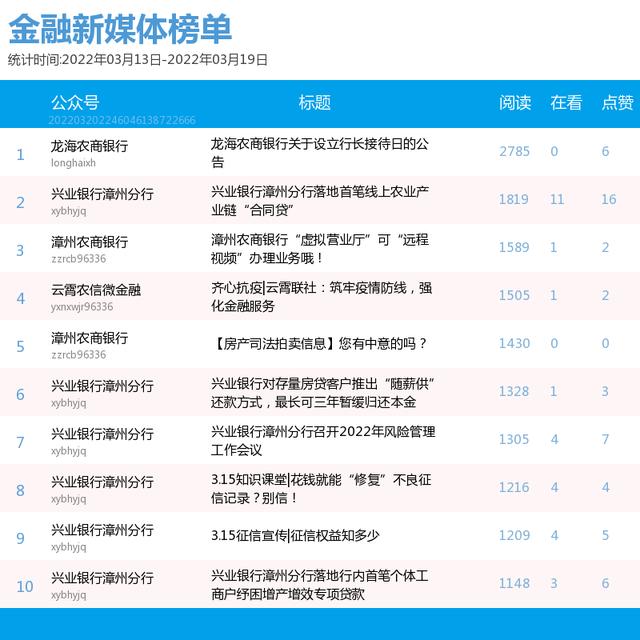Click the 在看 column header

point(566,102)
